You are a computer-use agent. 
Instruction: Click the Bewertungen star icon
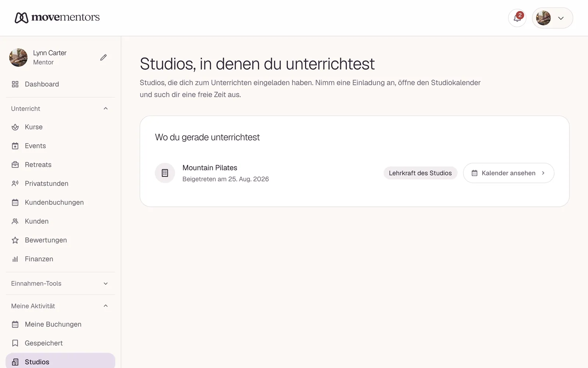coord(15,240)
